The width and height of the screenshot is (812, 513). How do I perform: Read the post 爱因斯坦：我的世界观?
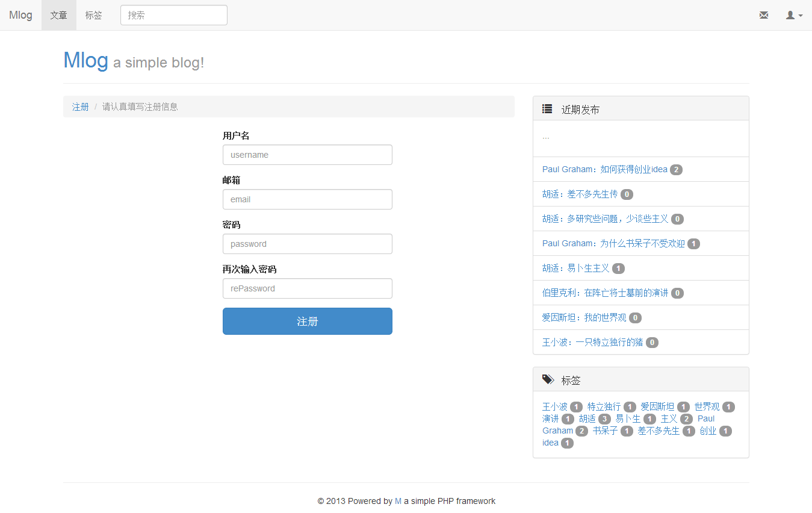click(584, 317)
